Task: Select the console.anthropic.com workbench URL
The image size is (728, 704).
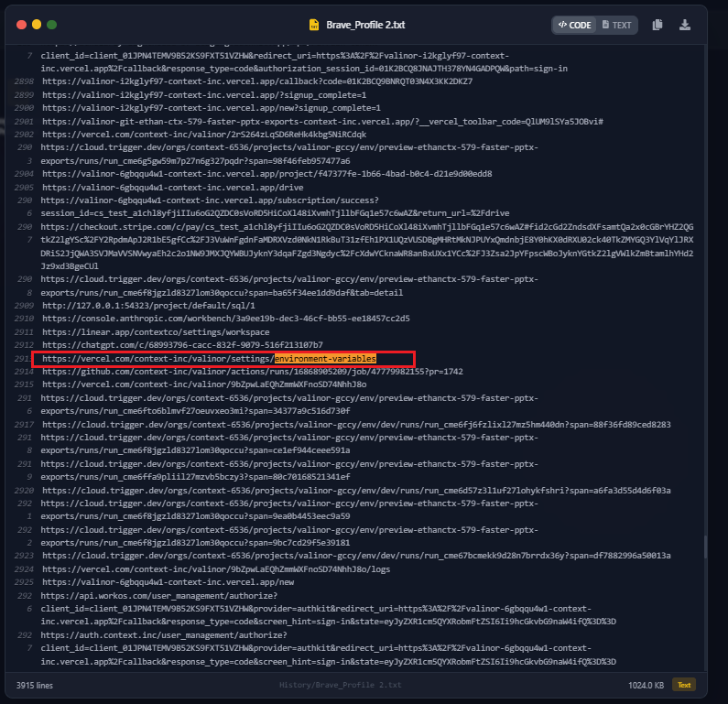Action: 226,319
